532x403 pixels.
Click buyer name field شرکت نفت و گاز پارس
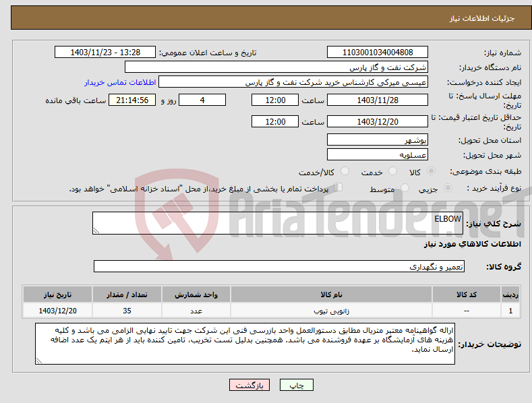tap(276, 67)
